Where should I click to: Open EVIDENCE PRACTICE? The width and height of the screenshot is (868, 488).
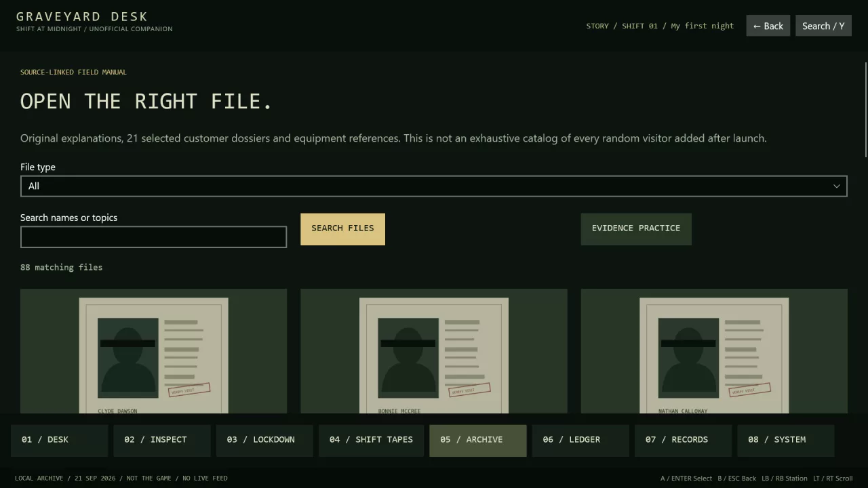click(636, 229)
